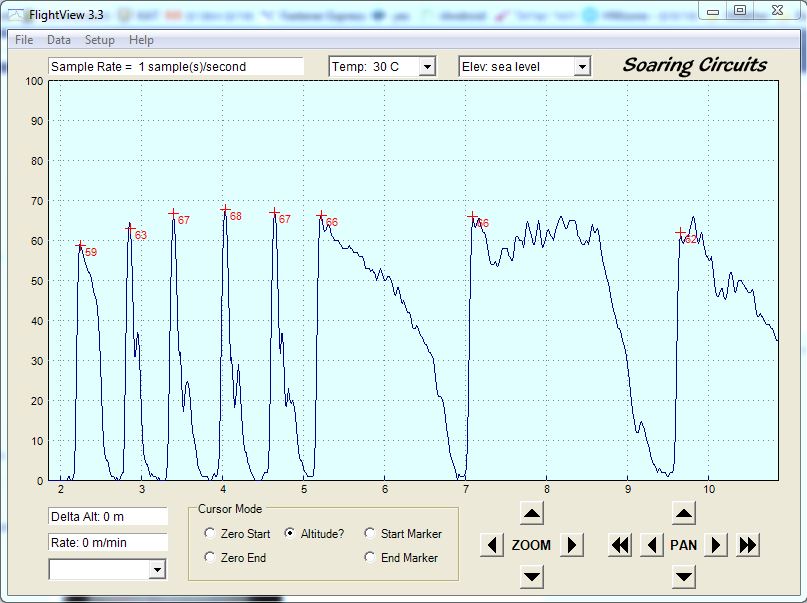This screenshot has height=603, width=807.
Task: Click the zoom left arrow button
Action: (492, 545)
